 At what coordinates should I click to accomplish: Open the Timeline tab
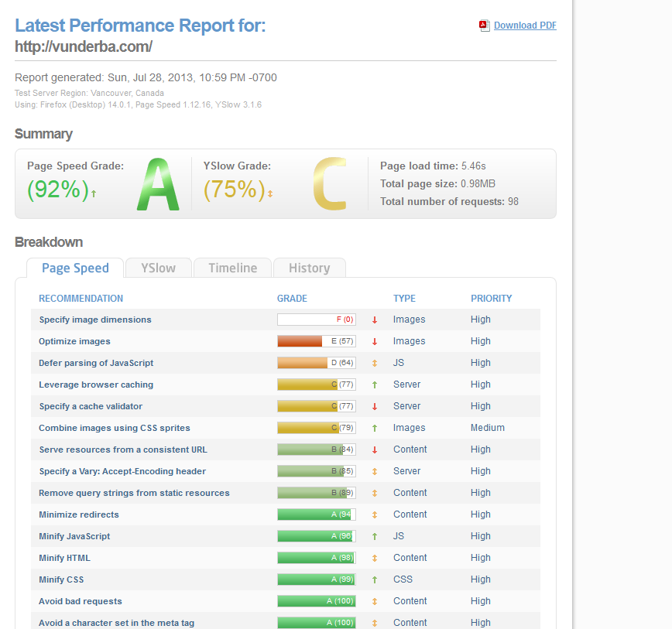point(232,268)
